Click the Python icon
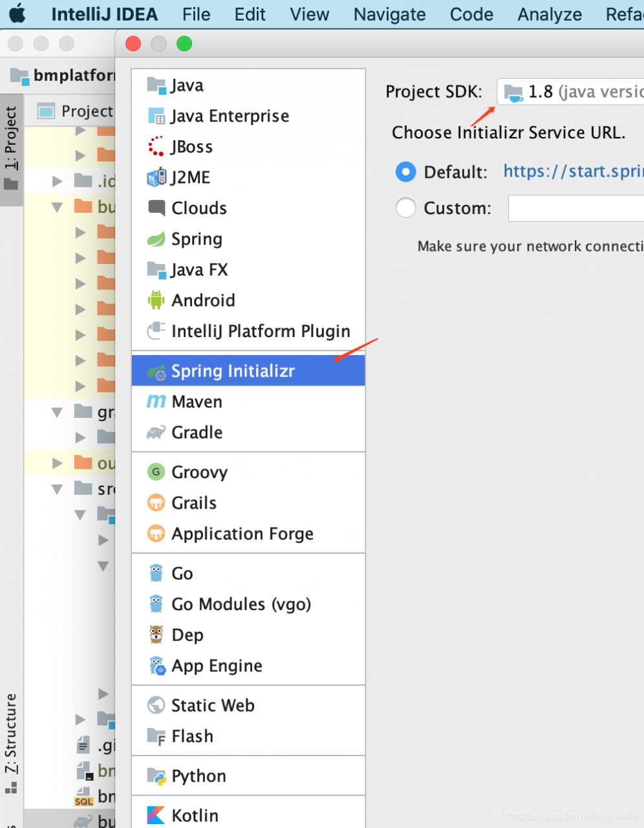This screenshot has width=644, height=828. tap(156, 776)
